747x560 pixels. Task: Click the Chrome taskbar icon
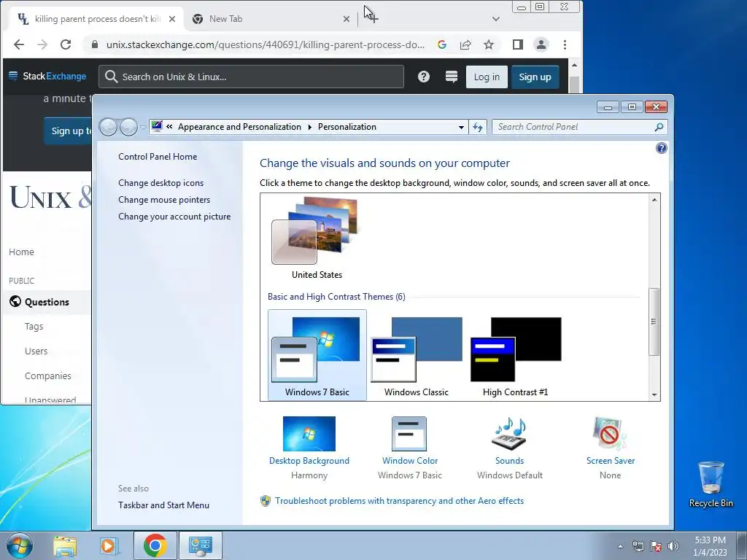point(155,545)
